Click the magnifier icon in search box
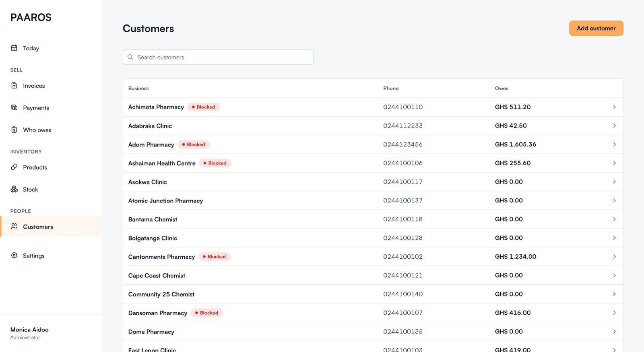 tap(130, 57)
